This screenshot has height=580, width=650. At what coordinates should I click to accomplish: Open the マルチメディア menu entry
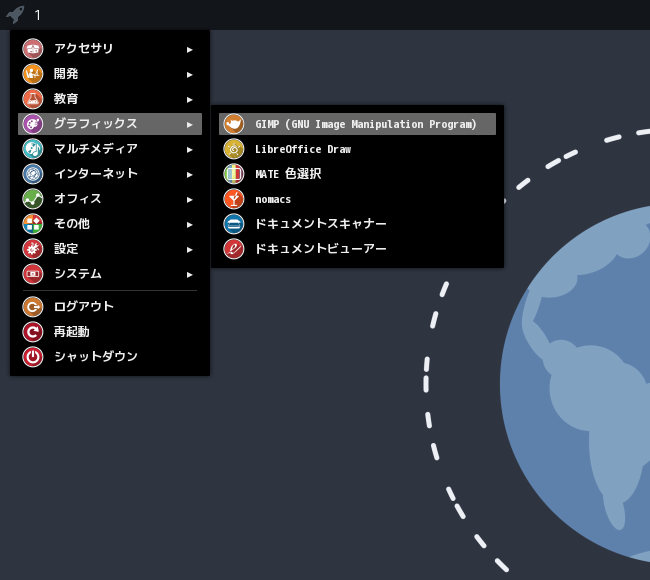(x=110, y=149)
